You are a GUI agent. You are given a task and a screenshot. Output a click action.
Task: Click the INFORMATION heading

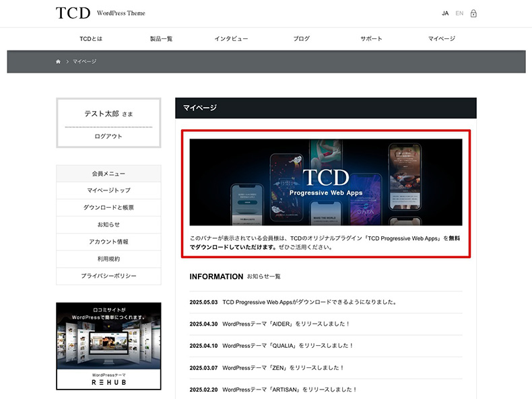[x=216, y=277]
